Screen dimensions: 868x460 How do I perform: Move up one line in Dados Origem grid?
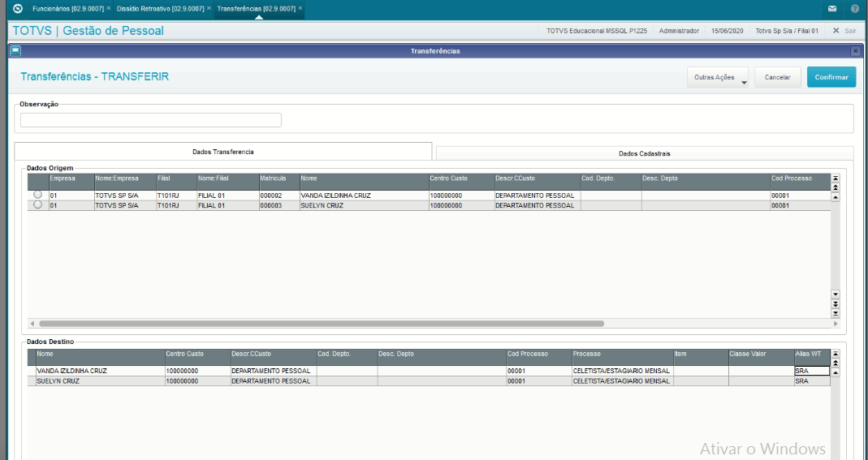tap(836, 197)
